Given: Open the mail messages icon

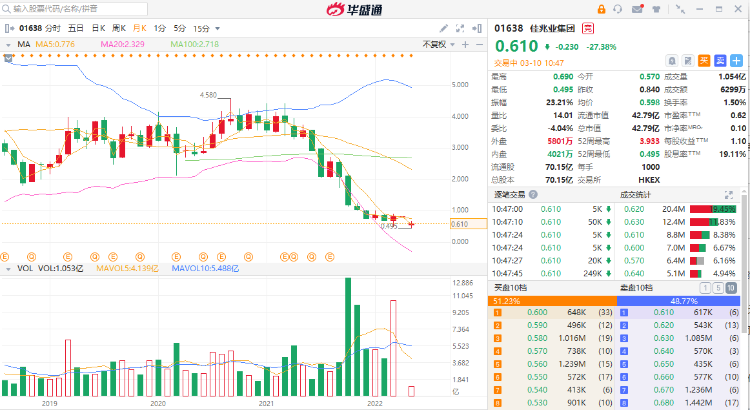Looking at the screenshot, I should click(637, 9).
